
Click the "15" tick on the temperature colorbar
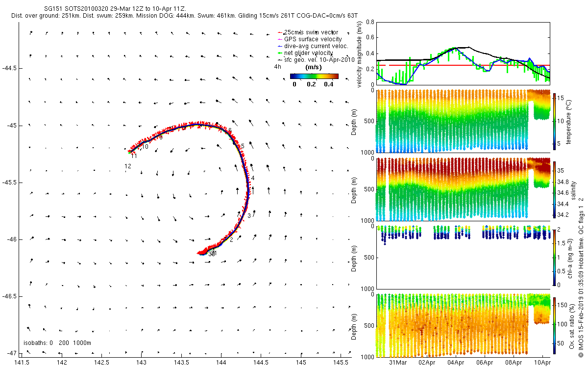pyautogui.click(x=562, y=97)
